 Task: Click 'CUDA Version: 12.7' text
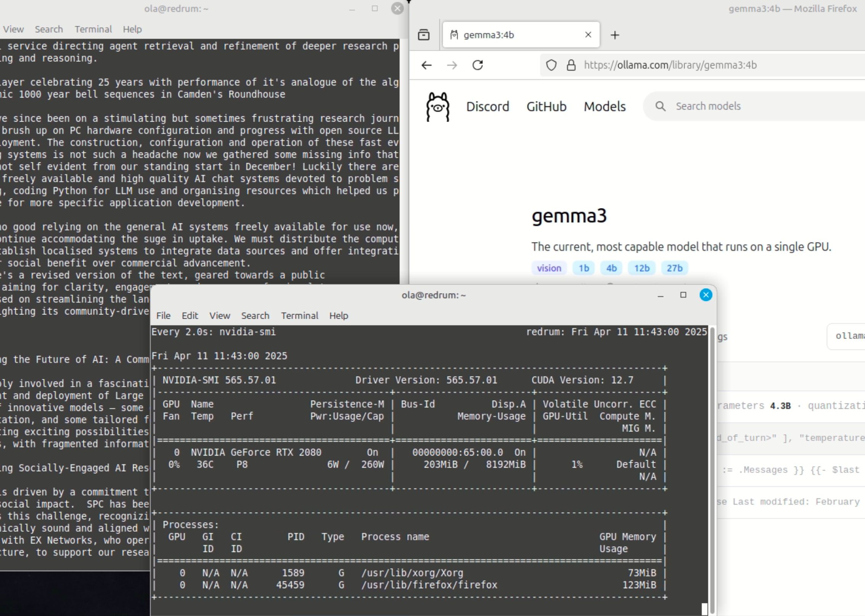pos(582,380)
